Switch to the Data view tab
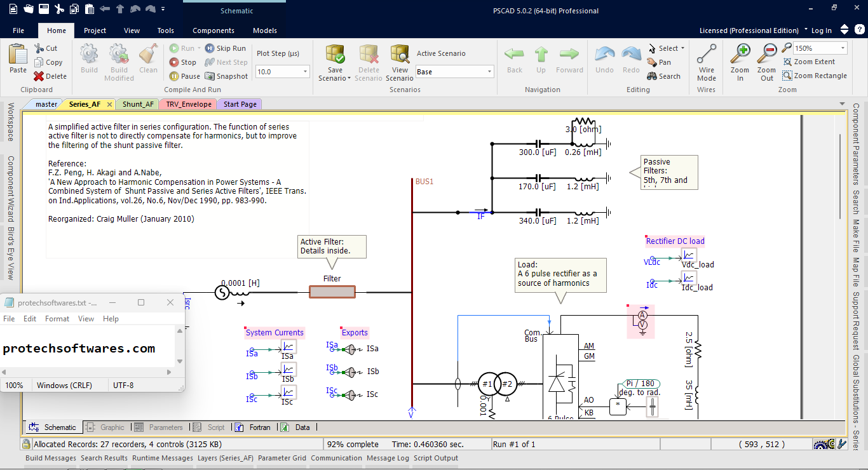 click(296, 427)
